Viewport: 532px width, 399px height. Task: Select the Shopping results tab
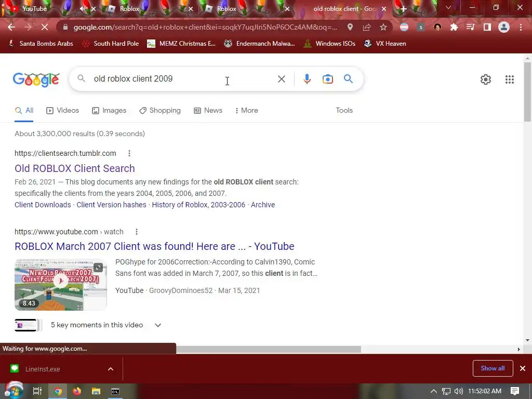pos(160,110)
